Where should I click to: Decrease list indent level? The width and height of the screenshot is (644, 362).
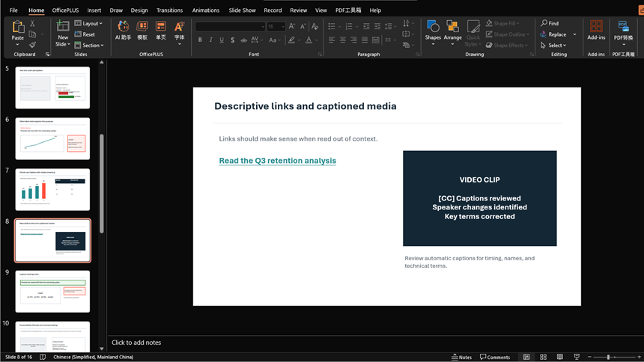click(366, 26)
